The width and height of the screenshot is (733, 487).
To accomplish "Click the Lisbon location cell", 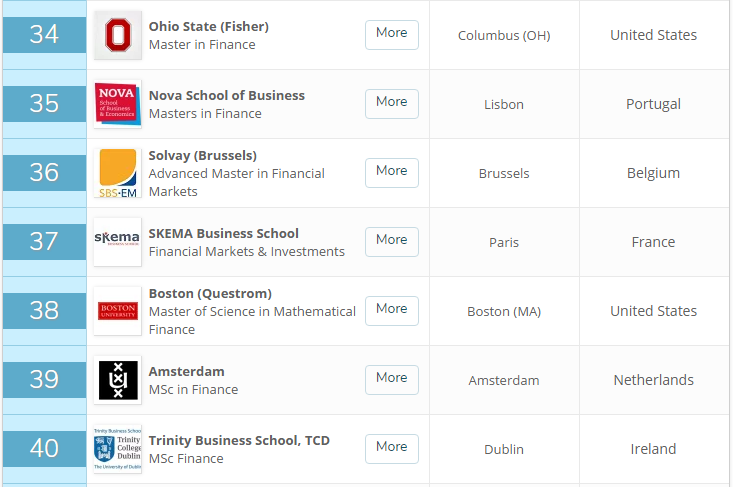I will [504, 104].
